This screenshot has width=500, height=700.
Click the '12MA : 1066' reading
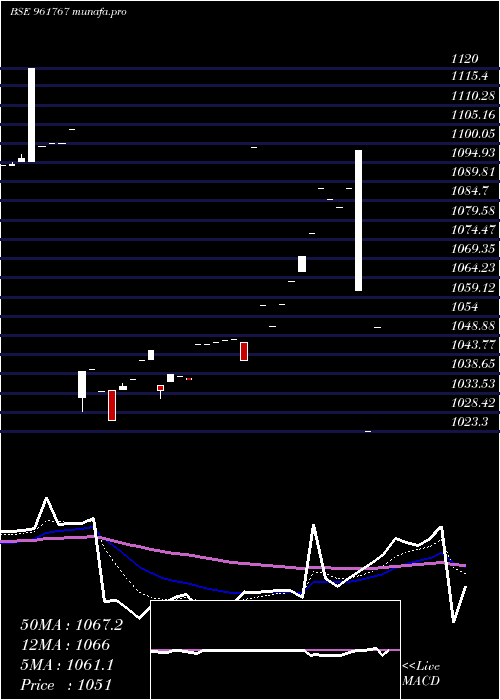65,645
